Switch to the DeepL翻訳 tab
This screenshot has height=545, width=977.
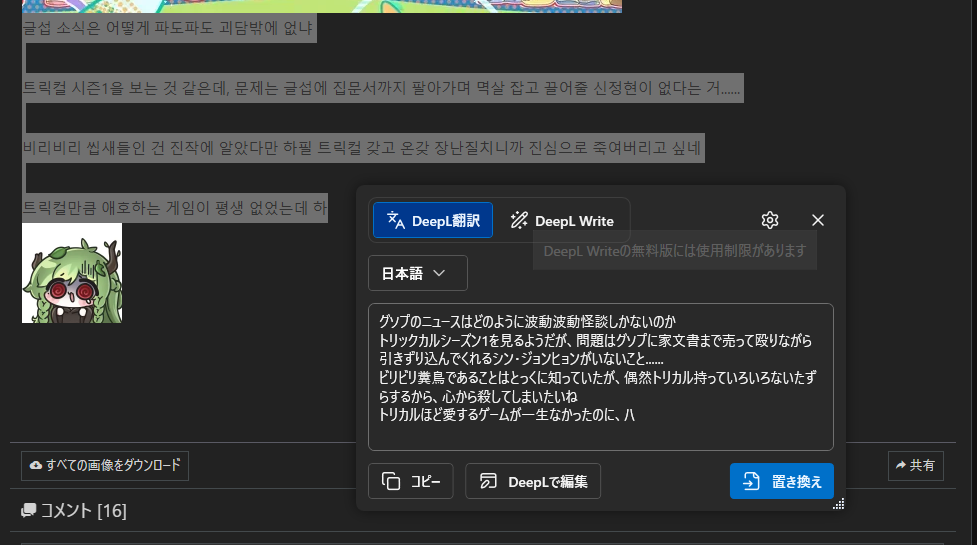(x=432, y=221)
